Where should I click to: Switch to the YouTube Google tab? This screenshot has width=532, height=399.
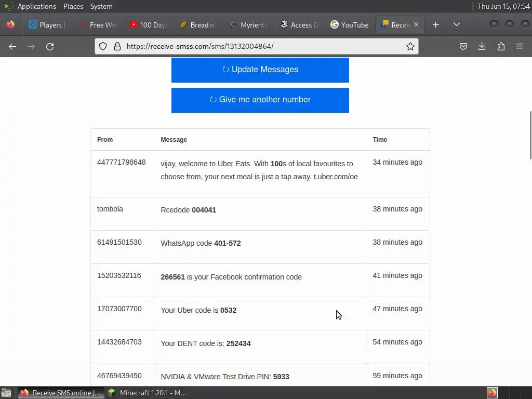(350, 25)
